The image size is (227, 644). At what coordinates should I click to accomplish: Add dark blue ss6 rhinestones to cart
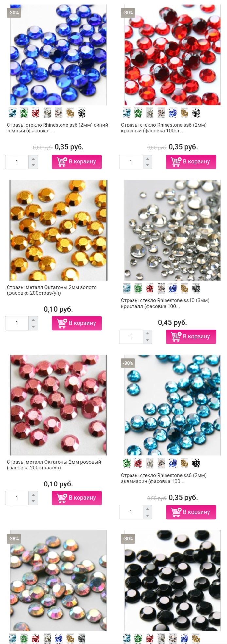pyautogui.click(x=77, y=162)
